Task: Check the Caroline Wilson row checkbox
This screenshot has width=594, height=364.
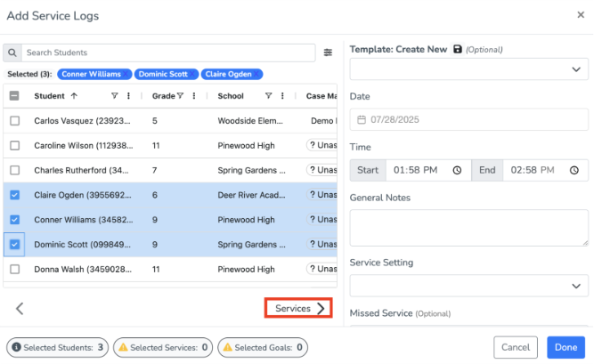Action: pos(15,145)
